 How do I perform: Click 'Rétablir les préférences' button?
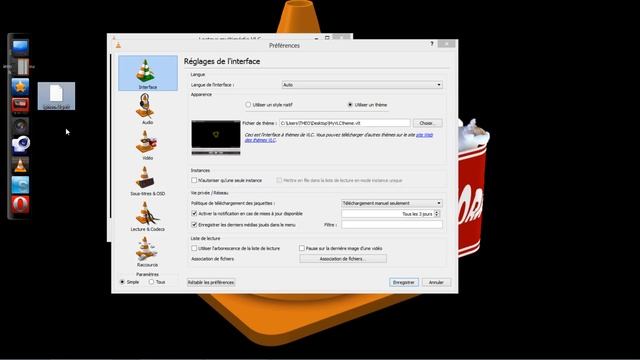[211, 282]
